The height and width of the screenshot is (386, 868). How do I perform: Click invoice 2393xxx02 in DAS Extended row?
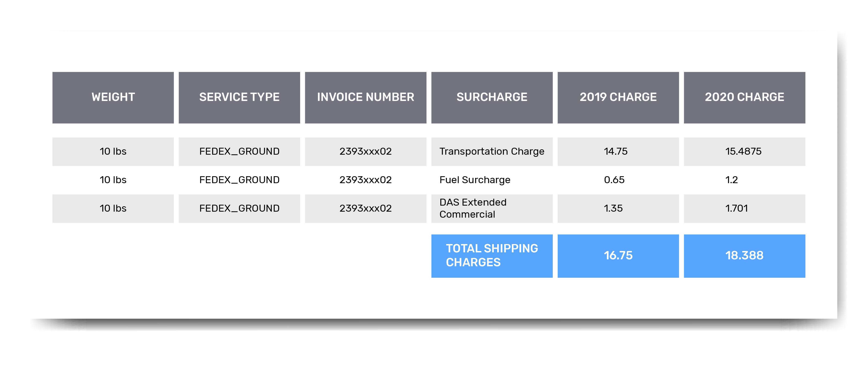tap(366, 209)
